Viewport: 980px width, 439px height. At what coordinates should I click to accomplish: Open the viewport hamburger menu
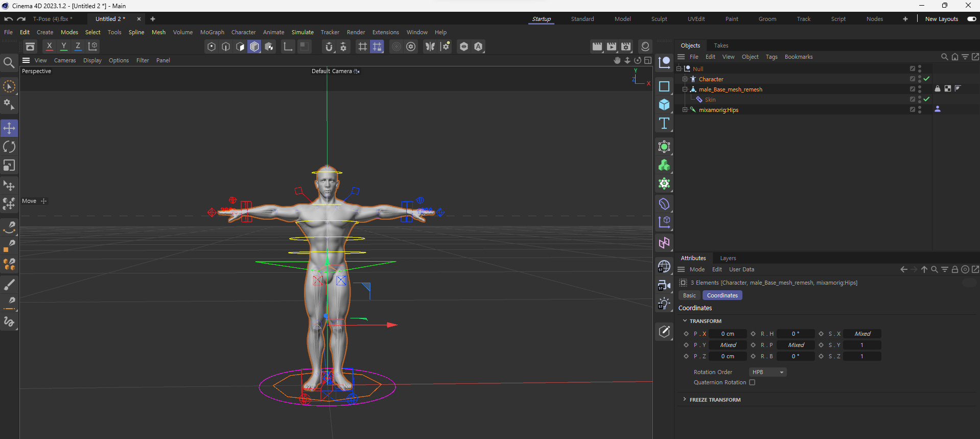coord(26,60)
